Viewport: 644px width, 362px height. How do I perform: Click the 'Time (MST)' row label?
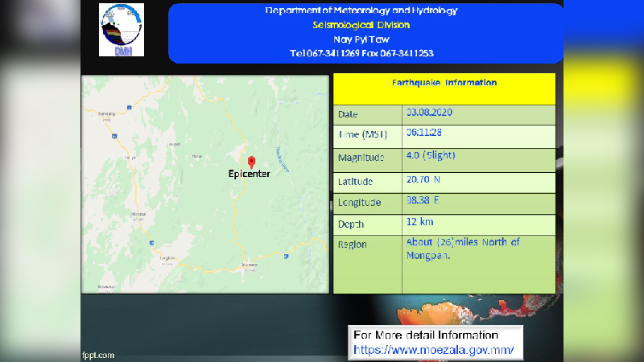363,134
